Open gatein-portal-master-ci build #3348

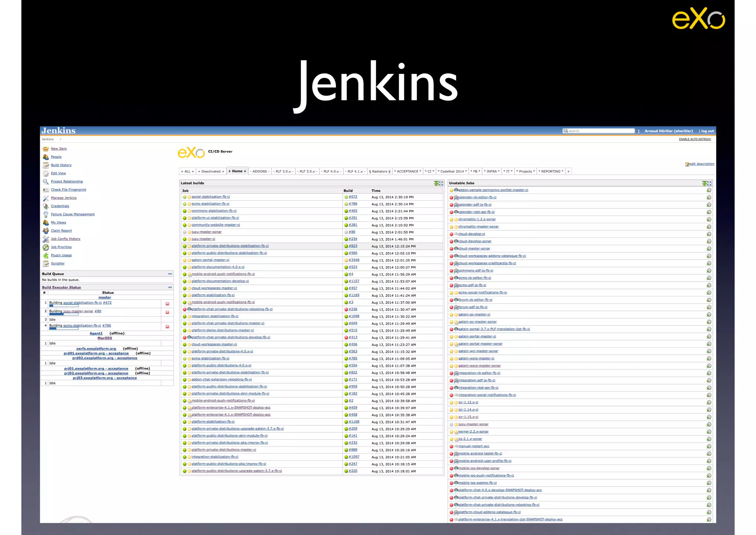point(354,260)
